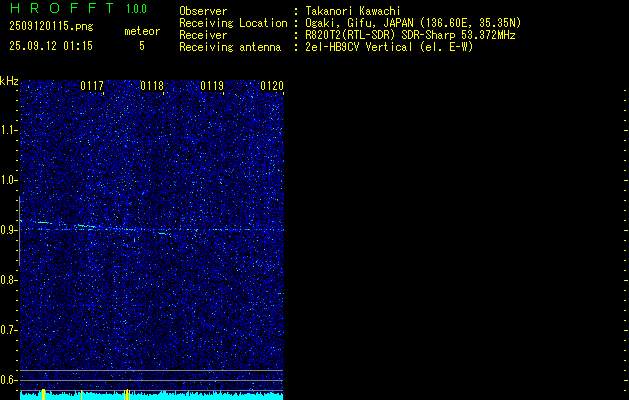Click the kHz axis unit label
629x400 pixels.
click(9, 81)
